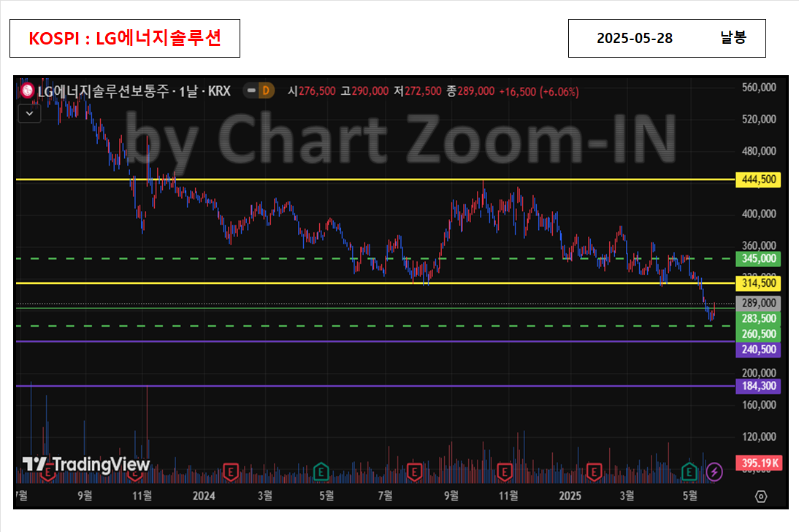Select the green 283,500 price label
The image size is (799, 532).
coord(758,319)
